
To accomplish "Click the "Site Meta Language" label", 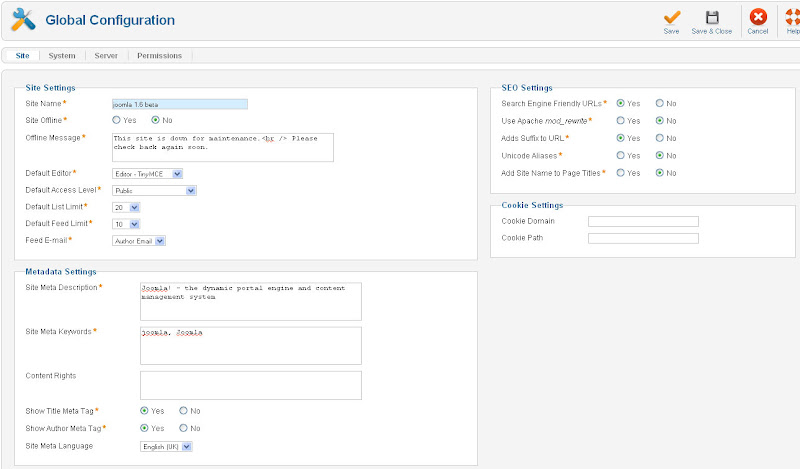I will [x=59, y=446].
